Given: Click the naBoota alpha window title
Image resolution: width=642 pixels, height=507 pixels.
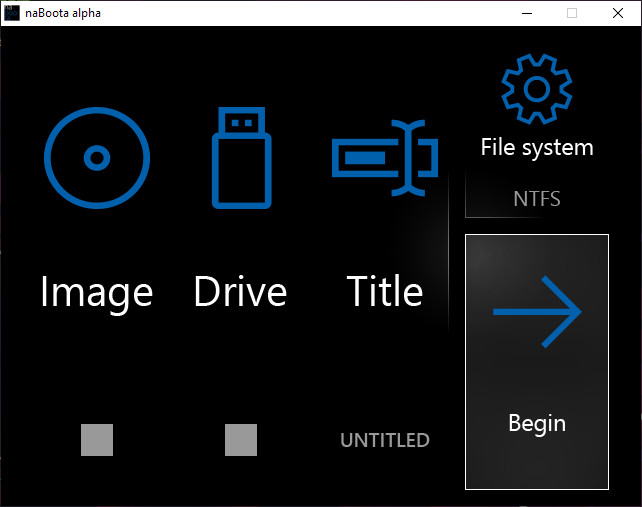Looking at the screenshot, I should tap(63, 13).
